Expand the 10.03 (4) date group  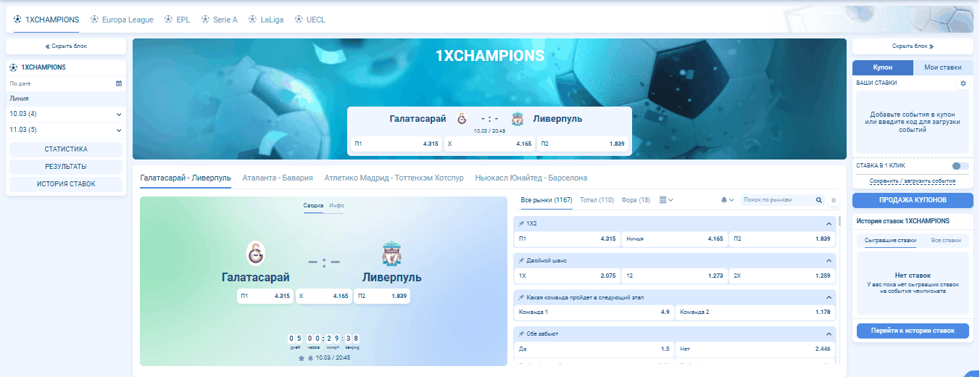click(x=66, y=114)
